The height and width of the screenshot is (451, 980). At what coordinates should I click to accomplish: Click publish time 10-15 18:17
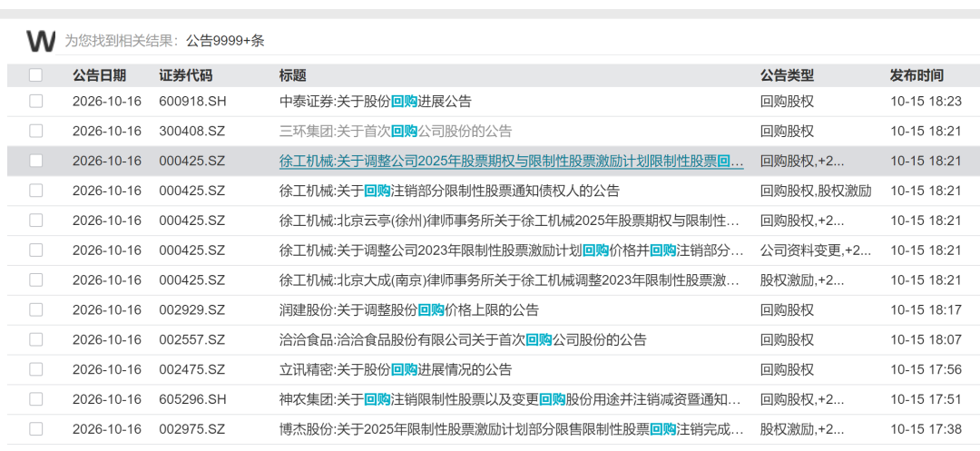click(926, 309)
